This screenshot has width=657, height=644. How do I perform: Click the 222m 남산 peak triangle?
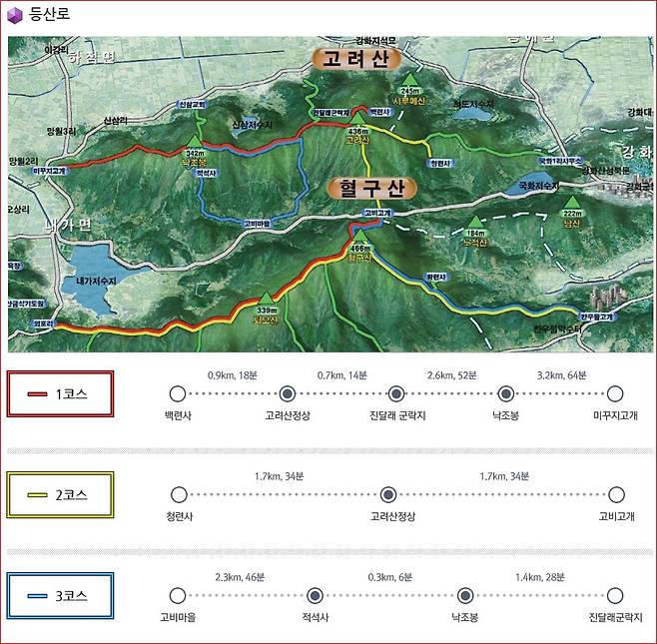[x=571, y=203]
